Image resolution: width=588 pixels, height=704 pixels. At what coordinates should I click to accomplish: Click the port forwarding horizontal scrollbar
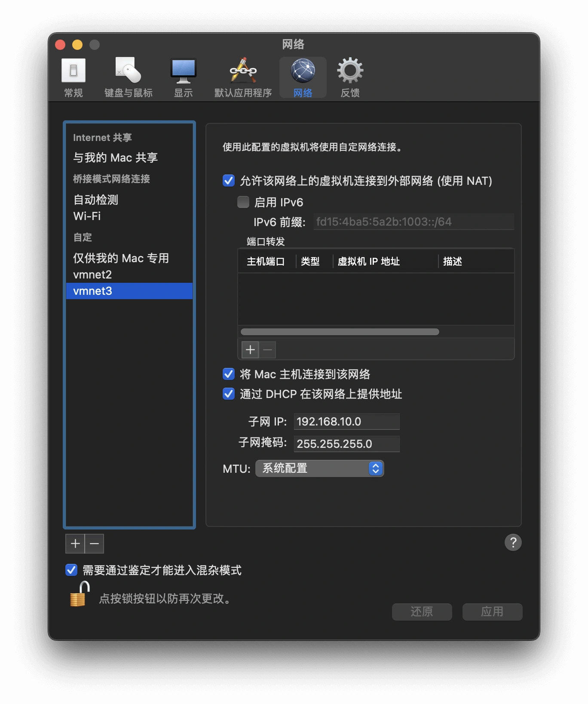coord(340,332)
